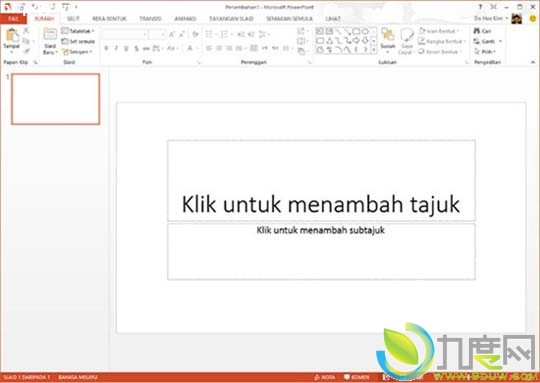Select the Triangle shape in shapes gallery

[329, 41]
